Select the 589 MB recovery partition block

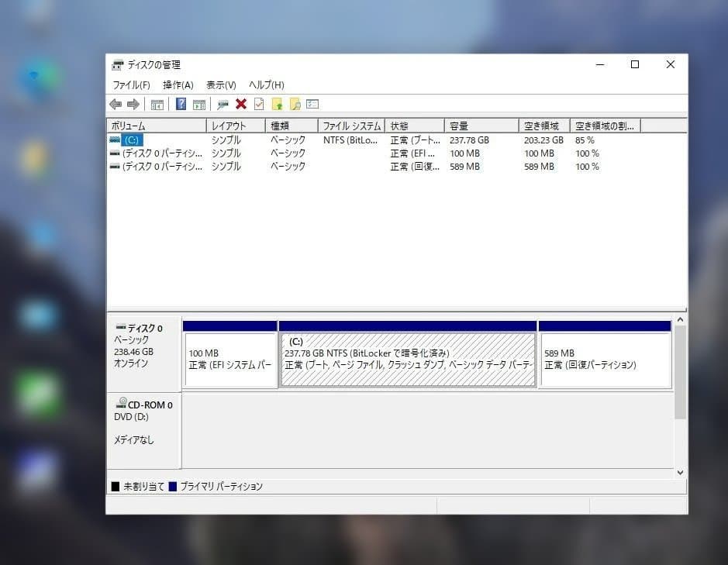605,355
